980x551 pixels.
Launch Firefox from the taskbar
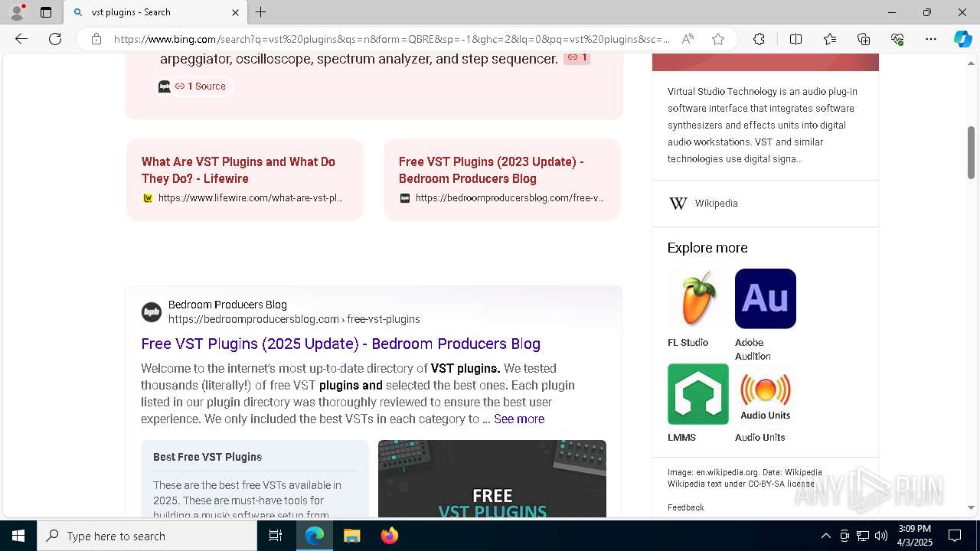389,536
